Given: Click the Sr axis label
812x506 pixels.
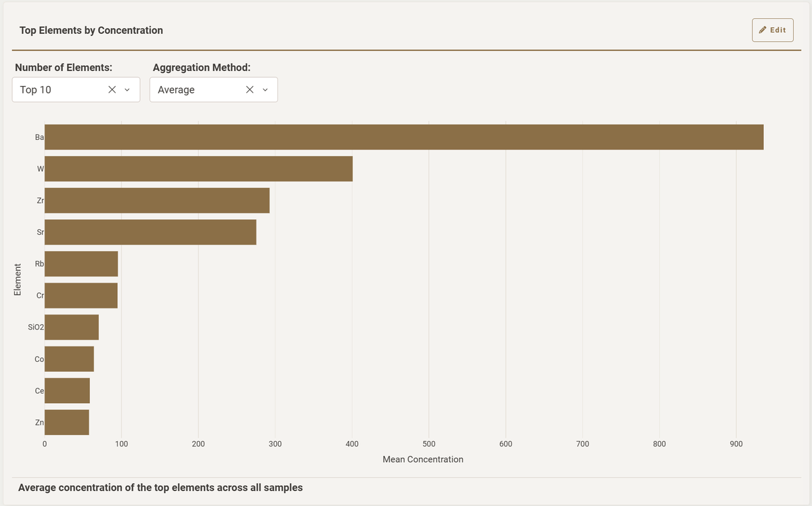Looking at the screenshot, I should (x=39, y=232).
